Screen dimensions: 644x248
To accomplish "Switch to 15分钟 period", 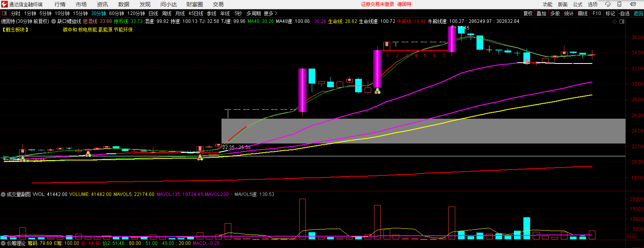I will 80,13.
